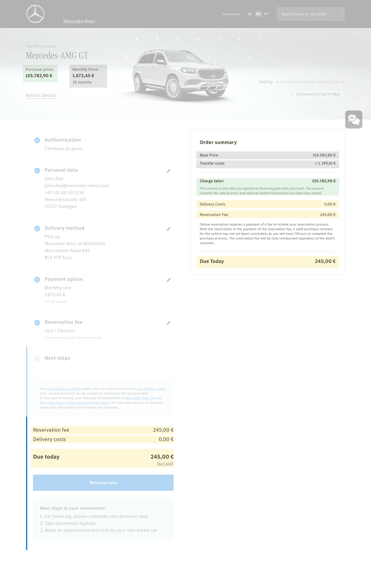The image size is (371, 588).
Task: Click the Personal data checkmark icon
Action: click(x=37, y=170)
